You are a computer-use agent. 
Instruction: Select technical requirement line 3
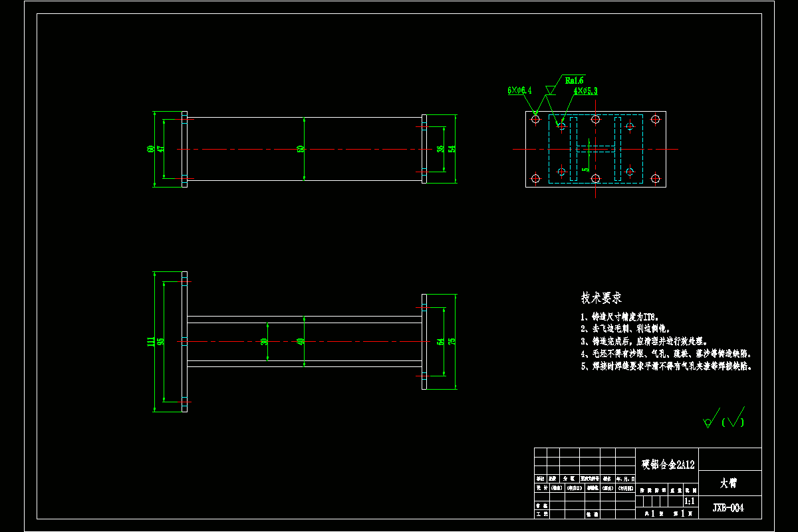click(645, 341)
